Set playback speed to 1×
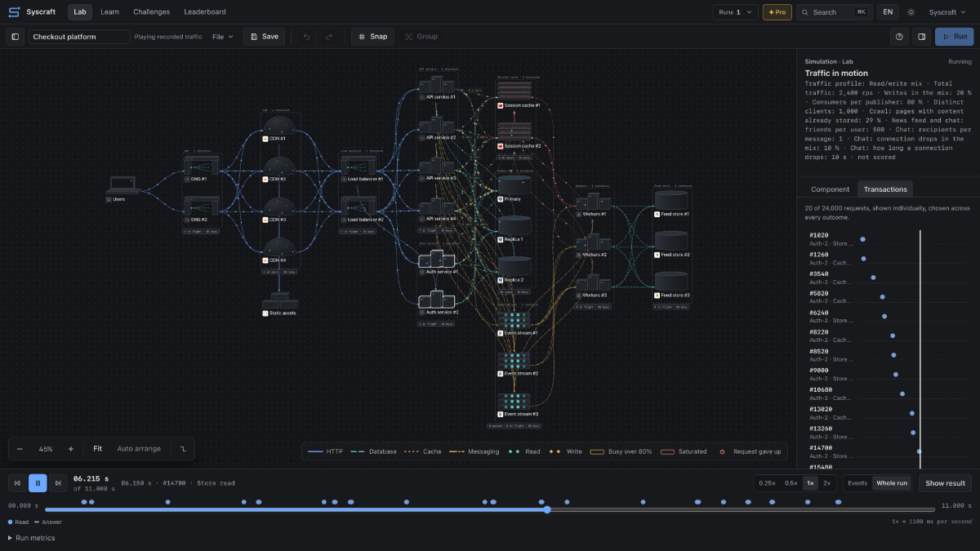980x551 pixels. pyautogui.click(x=810, y=483)
